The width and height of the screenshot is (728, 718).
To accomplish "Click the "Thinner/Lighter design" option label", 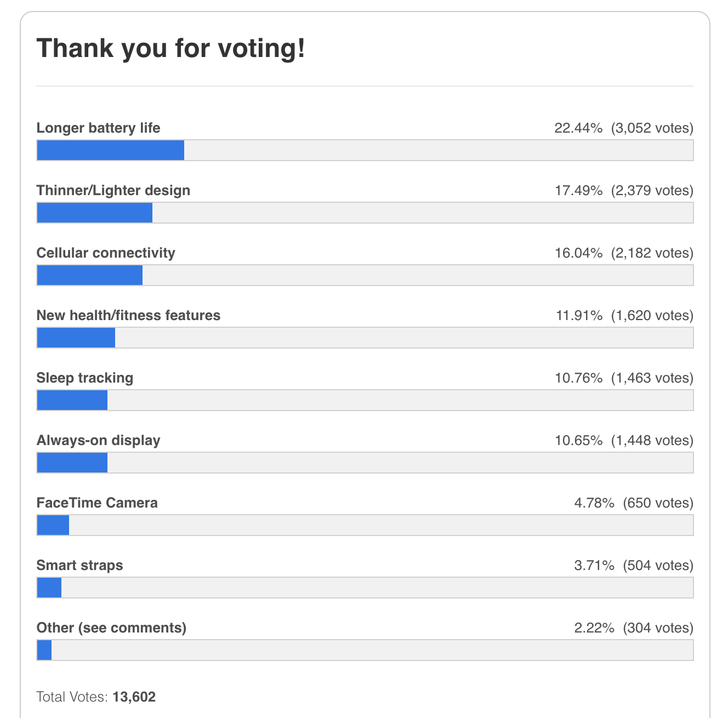I will click(x=113, y=191).
